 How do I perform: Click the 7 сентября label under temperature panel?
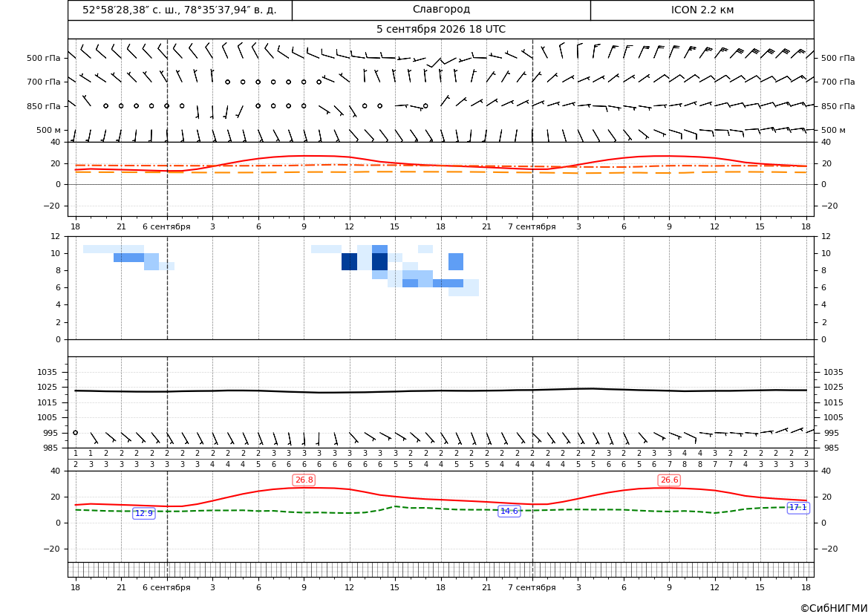[532, 226]
